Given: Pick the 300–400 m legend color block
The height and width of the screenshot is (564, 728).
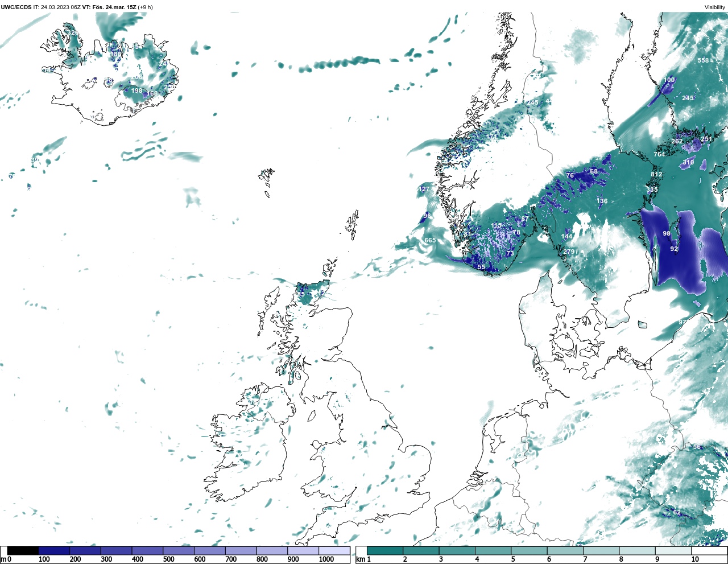Looking at the screenshot, I should point(117,551).
